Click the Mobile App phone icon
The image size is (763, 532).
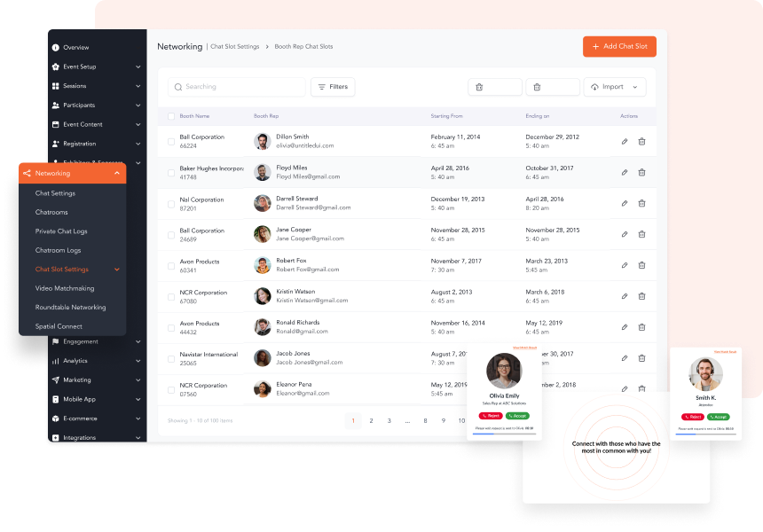pyautogui.click(x=57, y=399)
